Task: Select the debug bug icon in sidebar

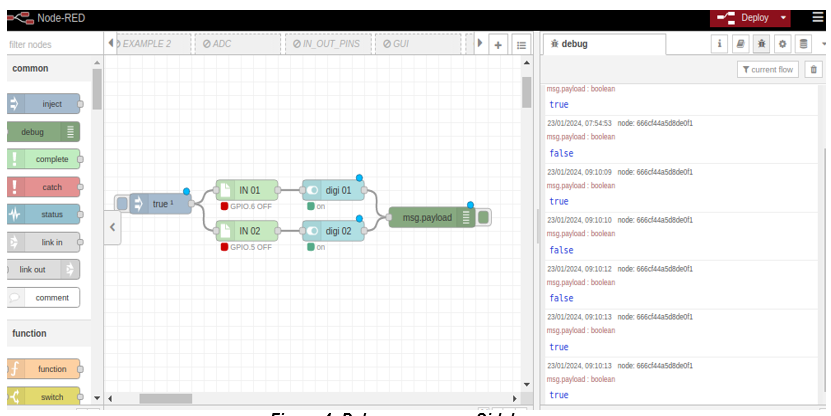Action: click(761, 44)
